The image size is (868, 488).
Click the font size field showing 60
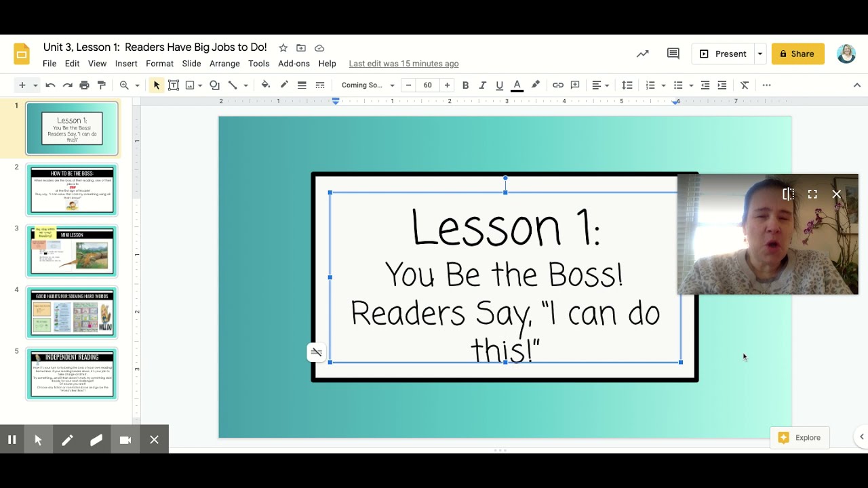(x=428, y=85)
